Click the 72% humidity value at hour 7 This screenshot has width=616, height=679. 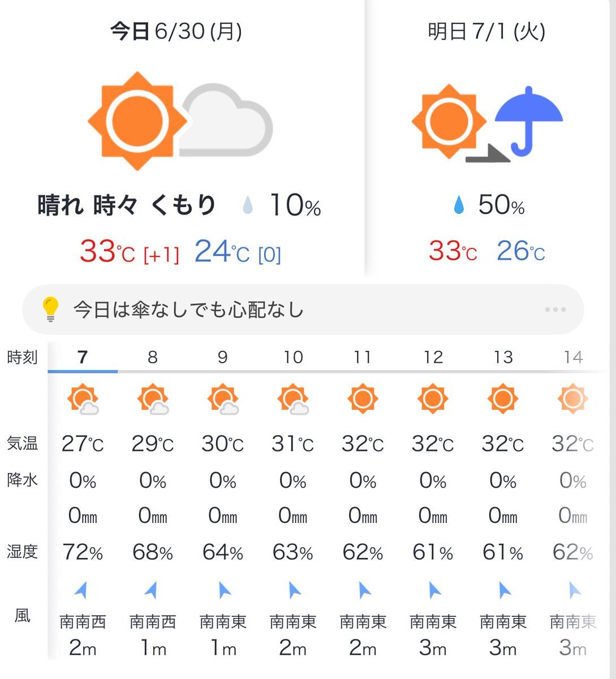point(83,552)
